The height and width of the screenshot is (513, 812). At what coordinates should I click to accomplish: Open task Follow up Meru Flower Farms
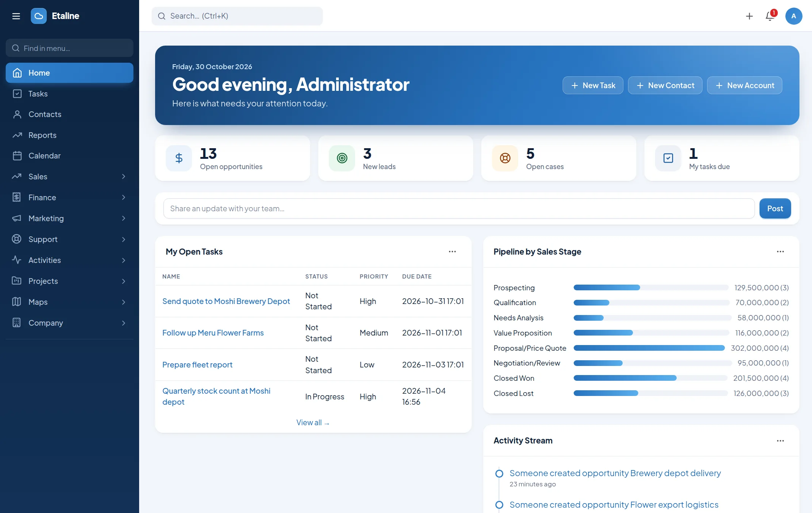point(213,333)
